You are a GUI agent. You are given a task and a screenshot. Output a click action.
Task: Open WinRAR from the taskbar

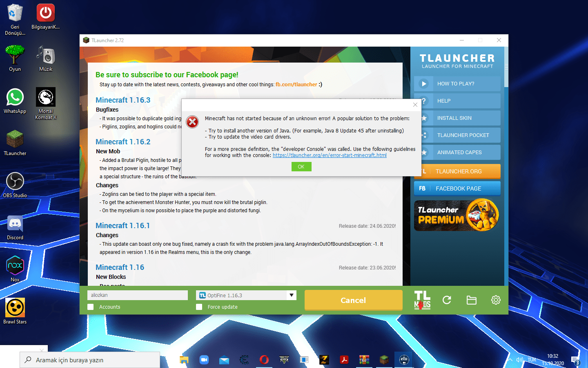364,360
